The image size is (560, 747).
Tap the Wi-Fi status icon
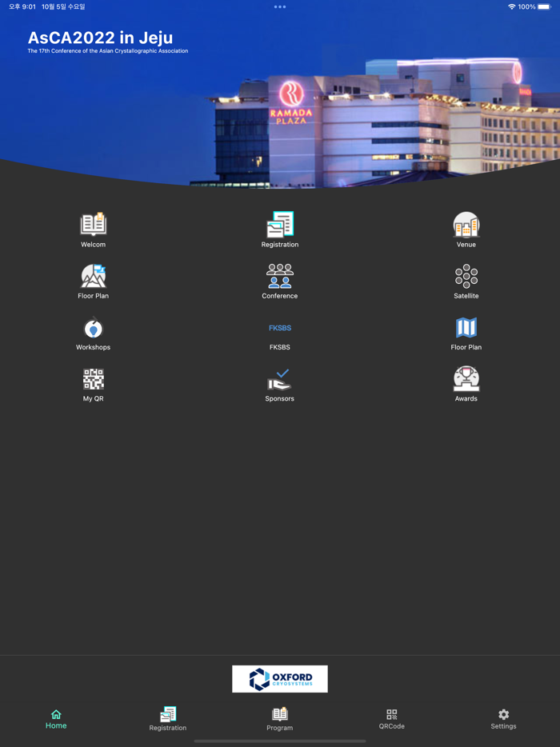[x=512, y=6]
